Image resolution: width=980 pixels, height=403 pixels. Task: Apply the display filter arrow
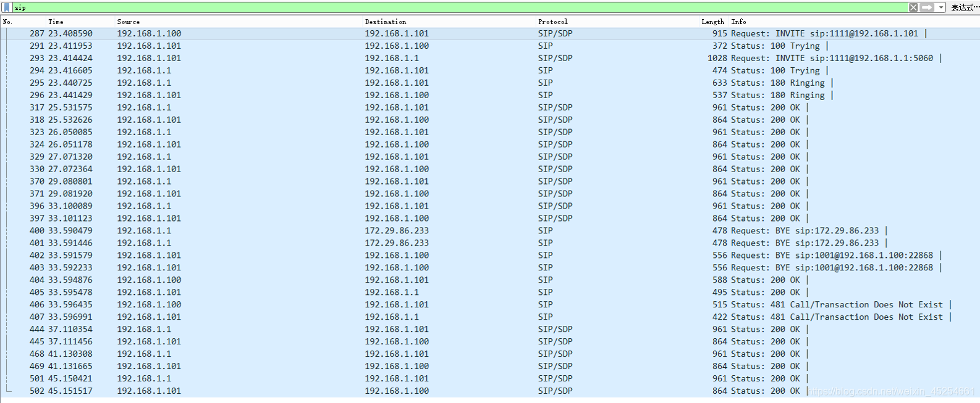tap(927, 7)
